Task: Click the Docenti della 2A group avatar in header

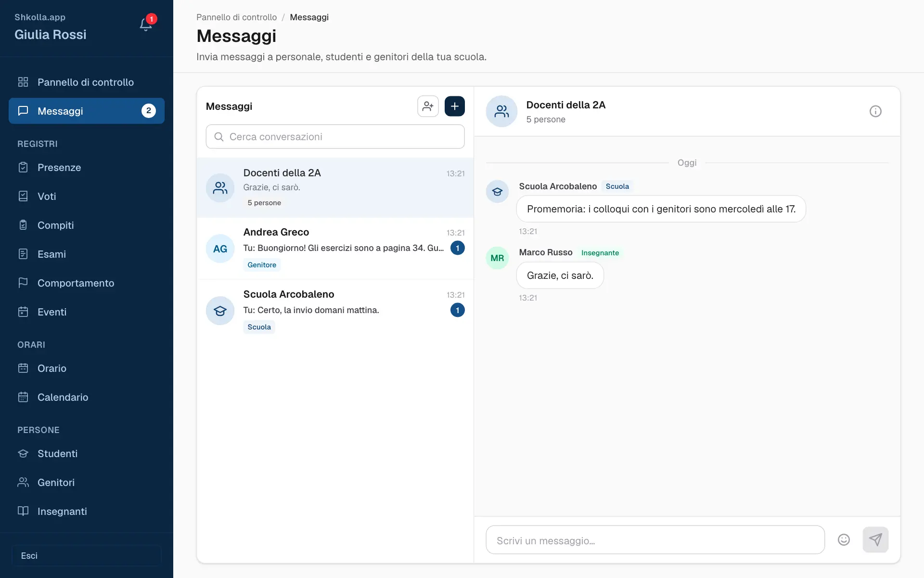Action: tap(501, 111)
